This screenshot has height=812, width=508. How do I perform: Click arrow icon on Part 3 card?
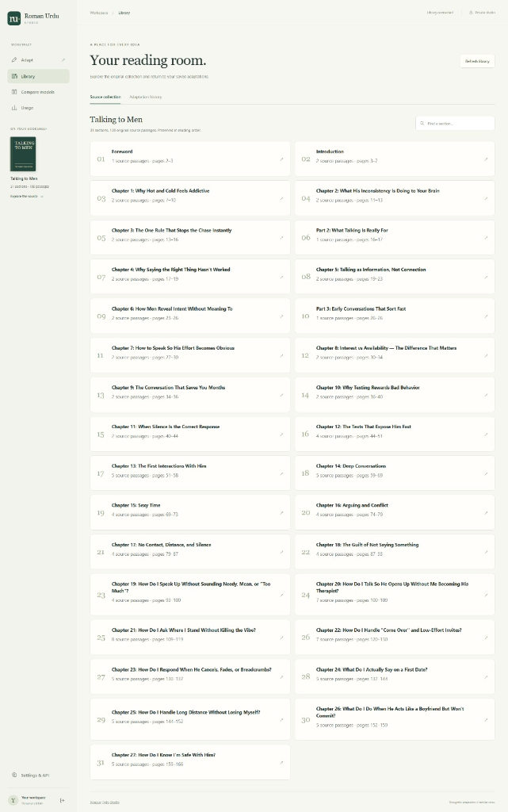[486, 316]
